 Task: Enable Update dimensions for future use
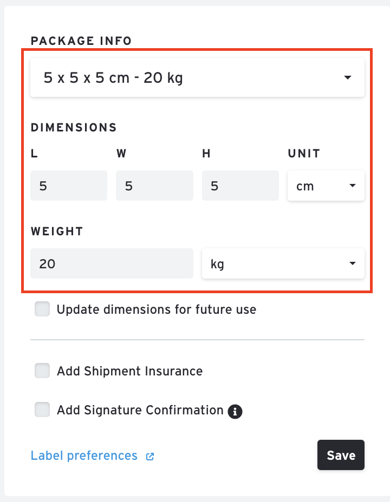42,309
